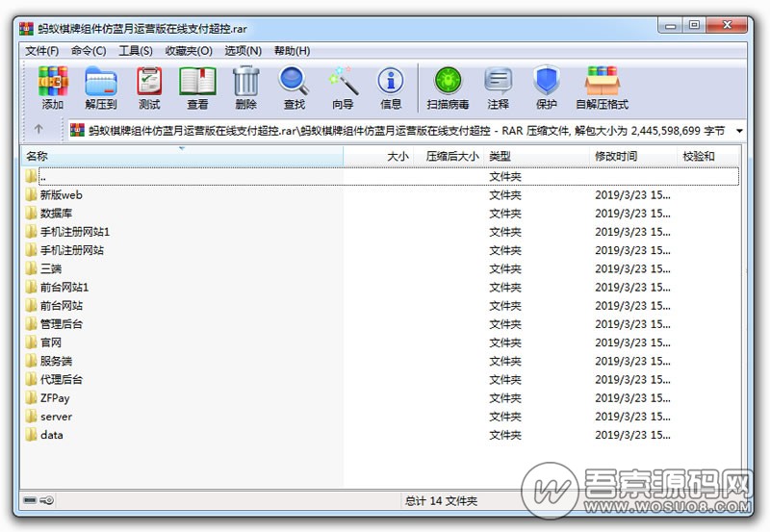Click the folder icon of the 官网 row
Viewport: 770px width, 532px height.
[x=31, y=342]
